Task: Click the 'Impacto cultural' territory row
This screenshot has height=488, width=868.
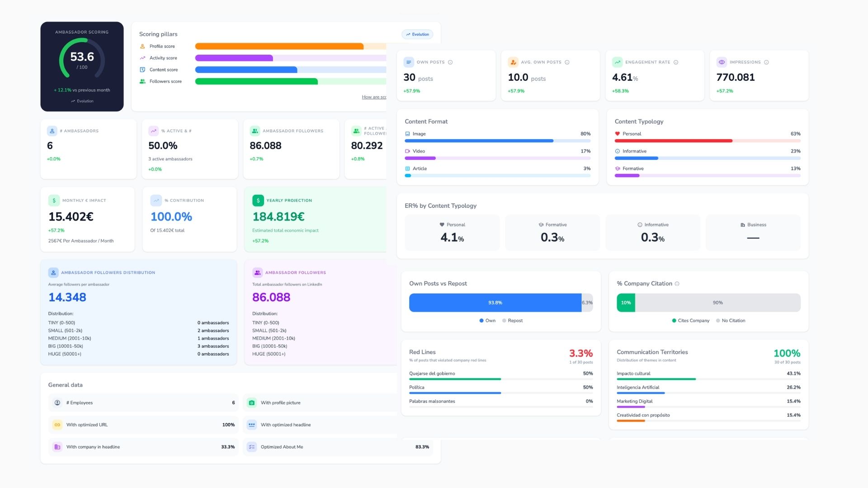Action: (708, 375)
